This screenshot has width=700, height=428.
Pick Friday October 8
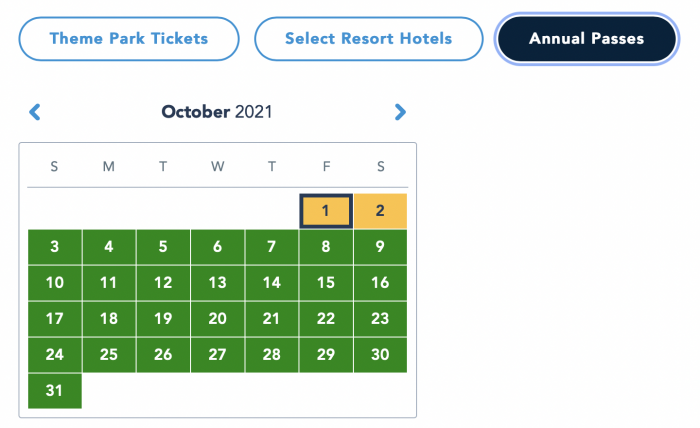(x=326, y=247)
